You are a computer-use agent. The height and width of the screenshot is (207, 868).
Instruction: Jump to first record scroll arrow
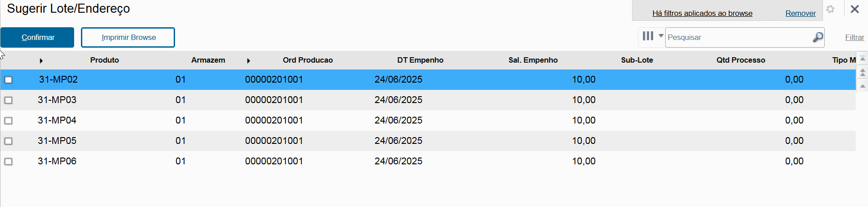862,59
